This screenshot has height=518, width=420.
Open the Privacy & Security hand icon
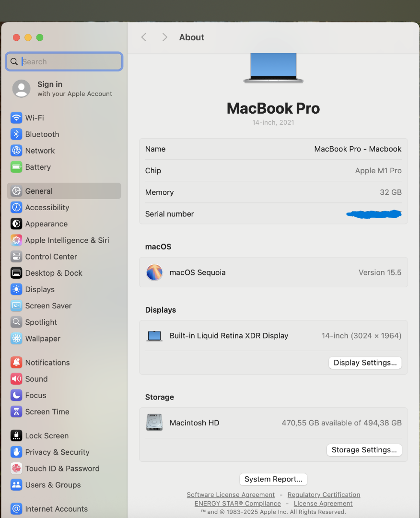(16, 452)
